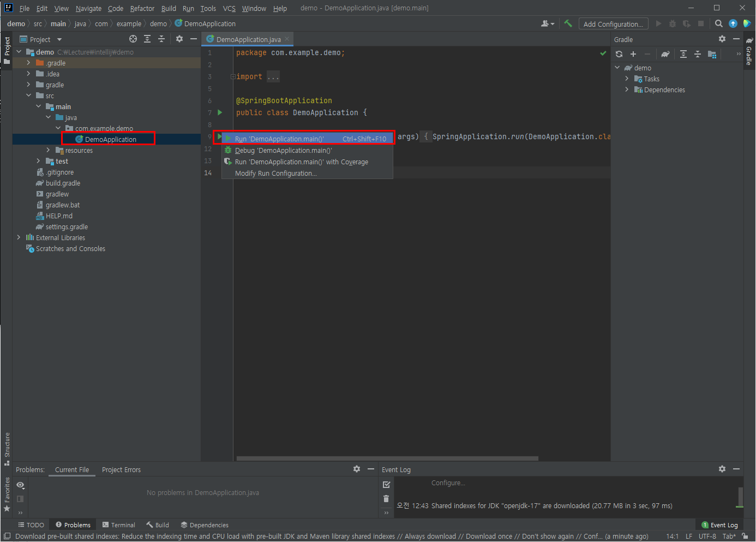Click Expand All in the Gradle toolbar
Viewport: 756px width, 542px height.
(683, 54)
